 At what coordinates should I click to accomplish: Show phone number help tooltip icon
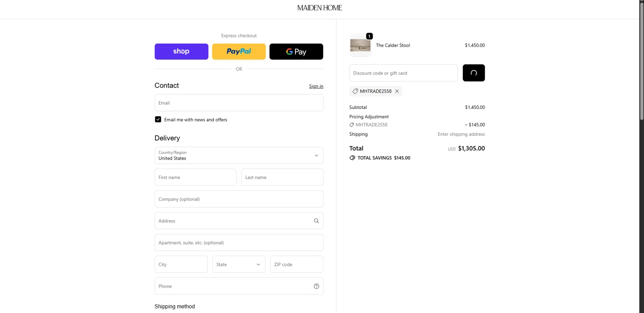click(316, 286)
